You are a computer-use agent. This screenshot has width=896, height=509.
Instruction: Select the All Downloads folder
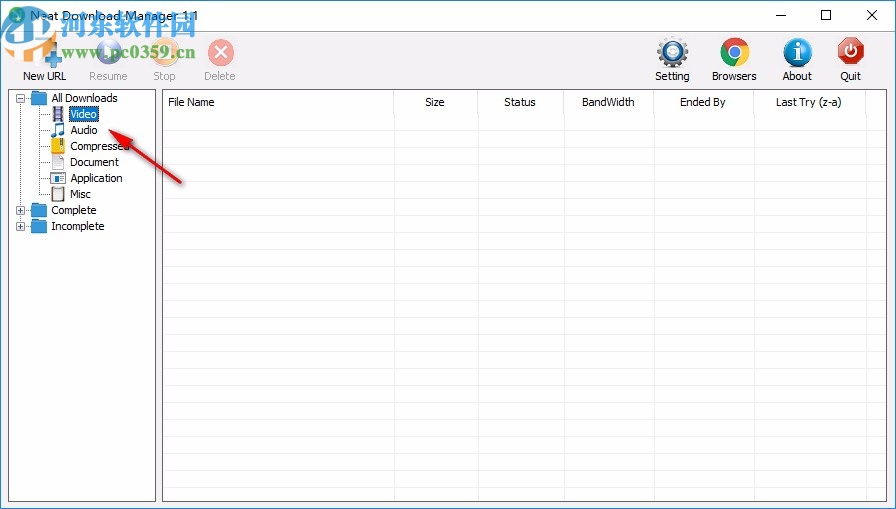click(84, 98)
